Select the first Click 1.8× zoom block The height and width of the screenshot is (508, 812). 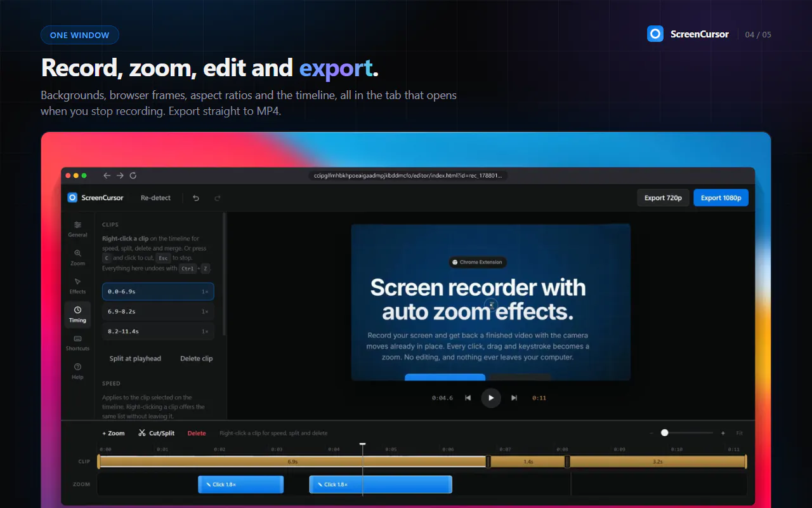click(x=240, y=485)
